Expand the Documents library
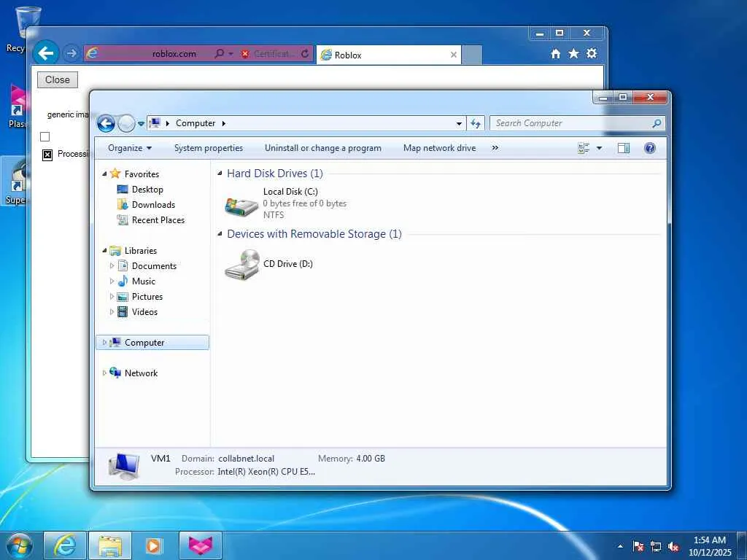 (x=112, y=265)
